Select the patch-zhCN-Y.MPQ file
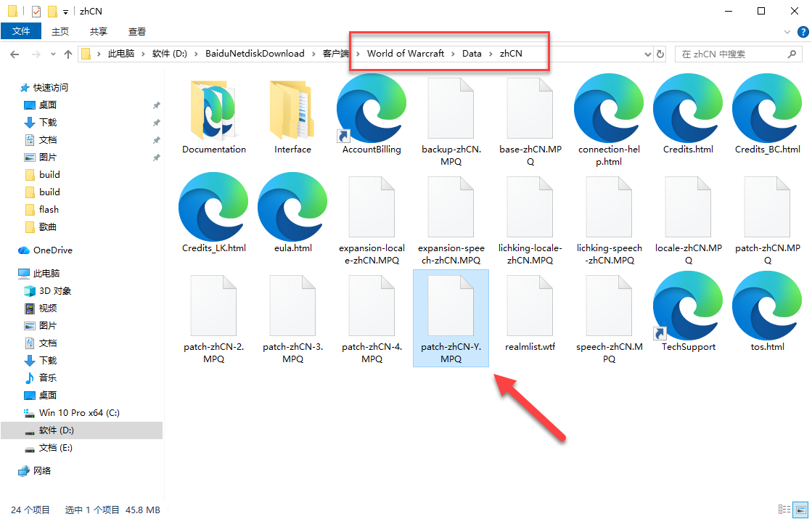Image resolution: width=812 pixels, height=519 pixels. click(x=451, y=318)
